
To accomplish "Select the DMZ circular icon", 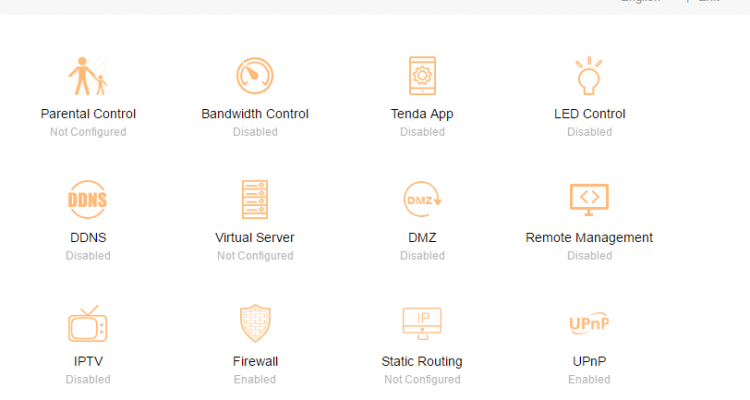I will click(422, 200).
